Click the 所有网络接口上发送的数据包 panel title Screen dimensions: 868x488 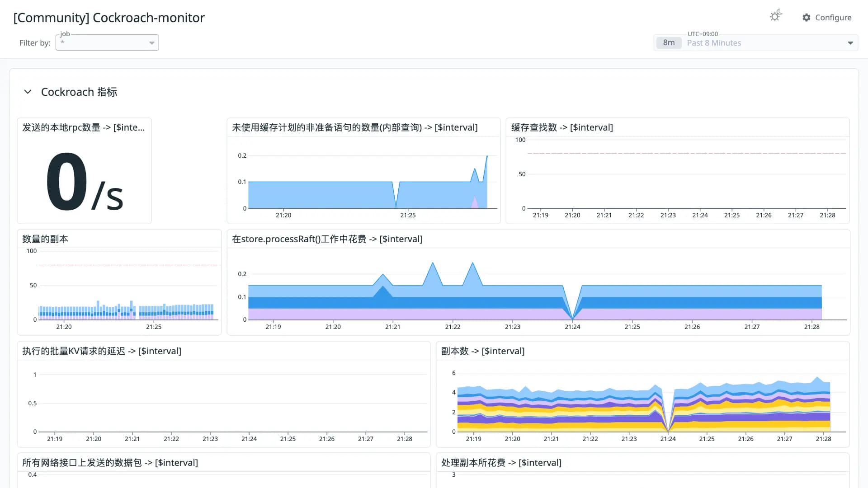coord(110,463)
